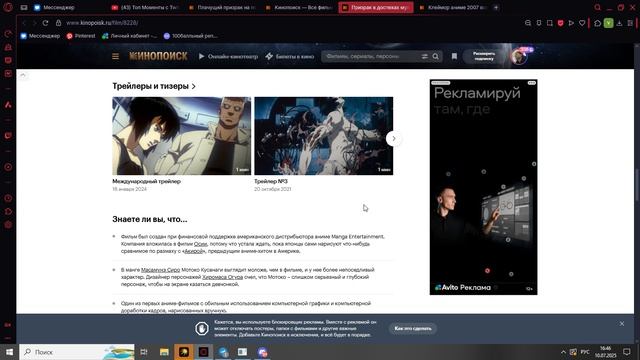Screen dimensions: 640x360
Task: Open a new browser tab
Action: click(496, 7)
